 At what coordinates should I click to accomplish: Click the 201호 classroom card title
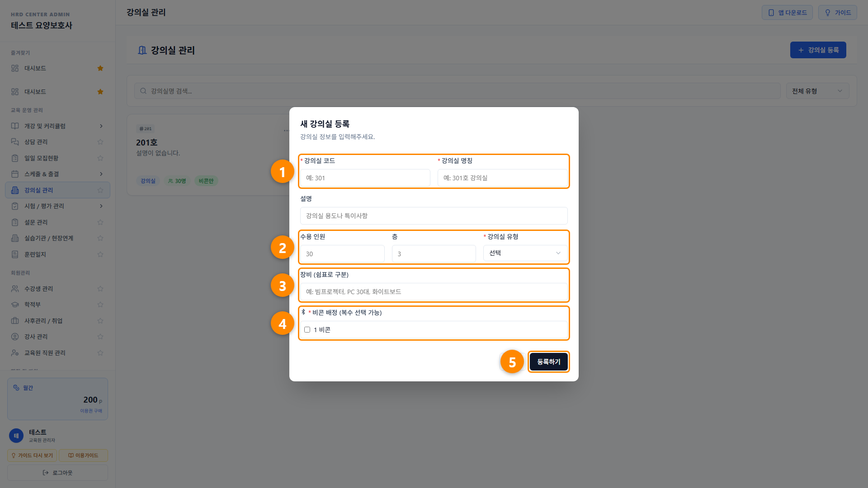click(x=146, y=142)
